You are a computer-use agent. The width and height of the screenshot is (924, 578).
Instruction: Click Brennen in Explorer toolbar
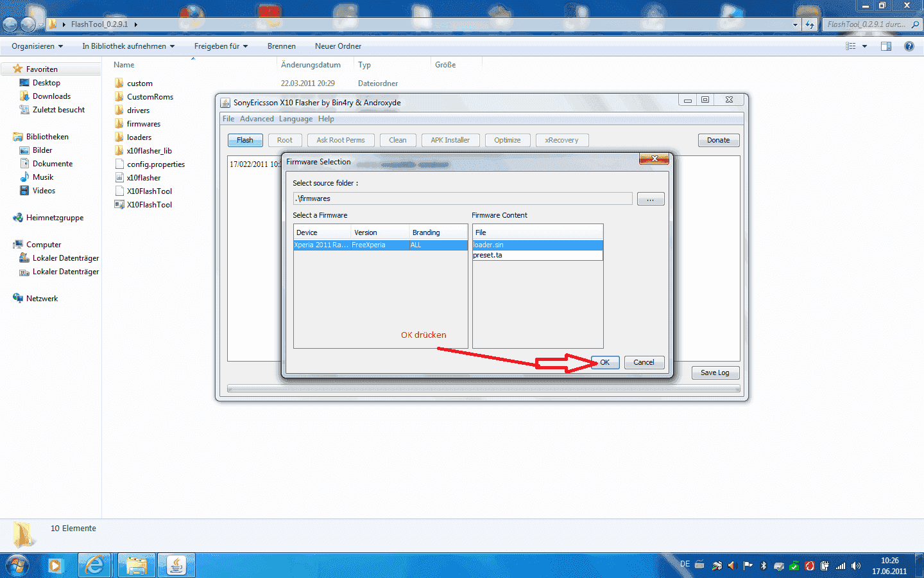(282, 46)
